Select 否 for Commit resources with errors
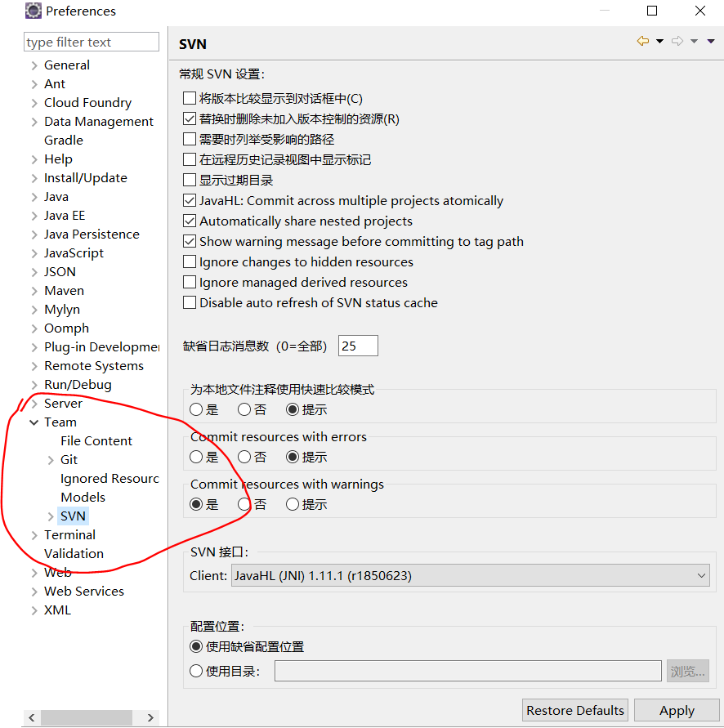724x728 pixels. pos(244,457)
